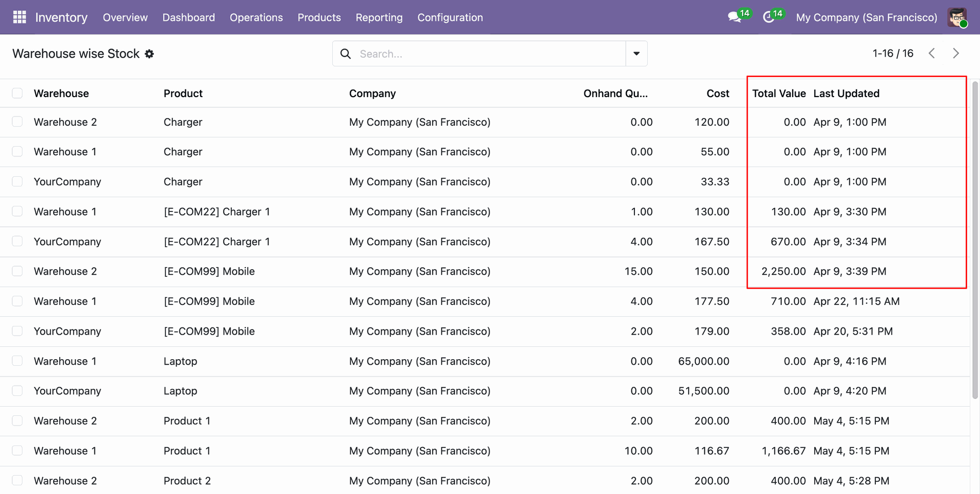Screen dimensions: 980x494
Task: Select the Warehouse 2 [E-COM99] Mobile checkbox
Action: click(17, 271)
